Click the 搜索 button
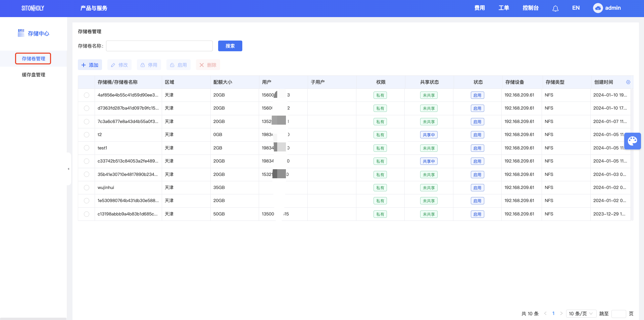 230,46
